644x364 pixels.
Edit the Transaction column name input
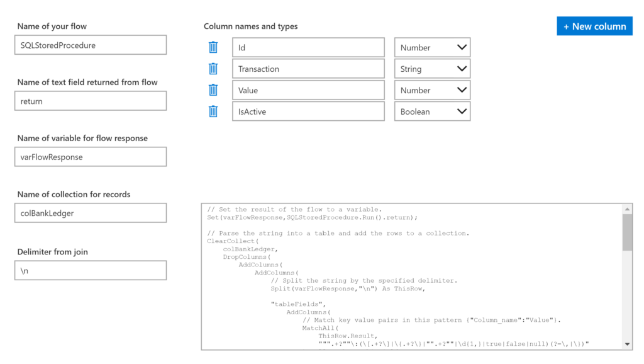308,69
